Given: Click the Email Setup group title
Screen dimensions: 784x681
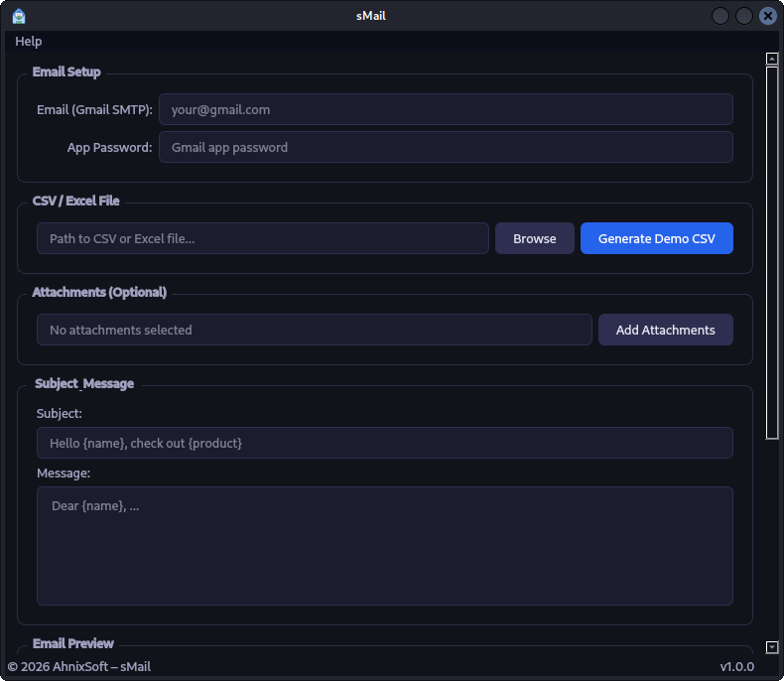Looking at the screenshot, I should click(66, 72).
